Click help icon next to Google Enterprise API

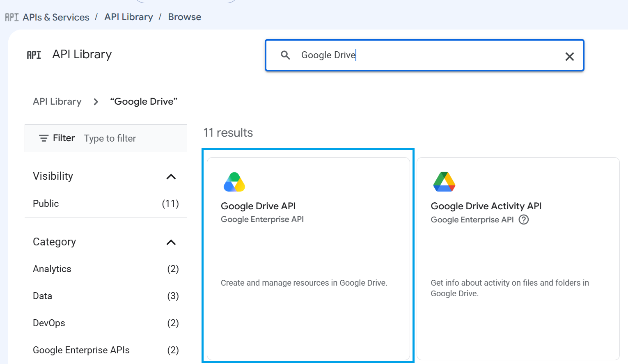tap(524, 220)
